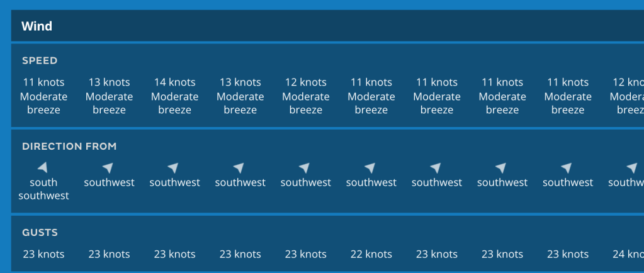Select the 22 knots gust value
This screenshot has height=273, width=644.
(371, 254)
